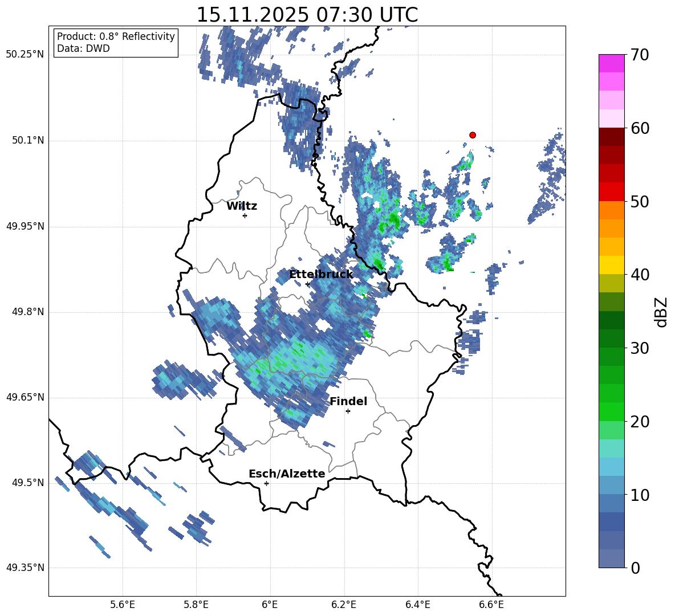Click the dBZ colorbar axis label
This screenshot has height=616, width=675.
662,312
